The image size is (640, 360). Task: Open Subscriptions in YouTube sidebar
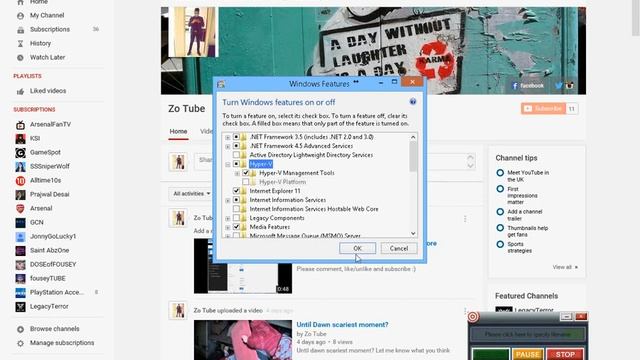coord(49,29)
